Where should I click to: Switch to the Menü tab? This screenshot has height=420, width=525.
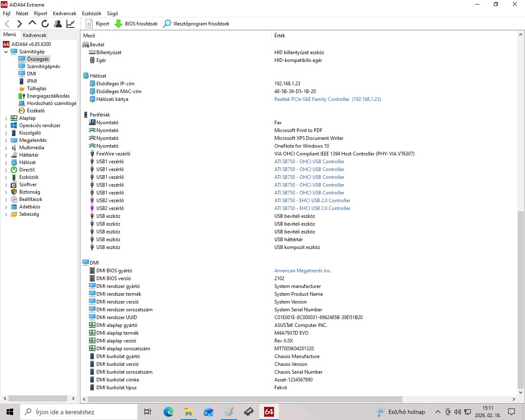pos(10,34)
